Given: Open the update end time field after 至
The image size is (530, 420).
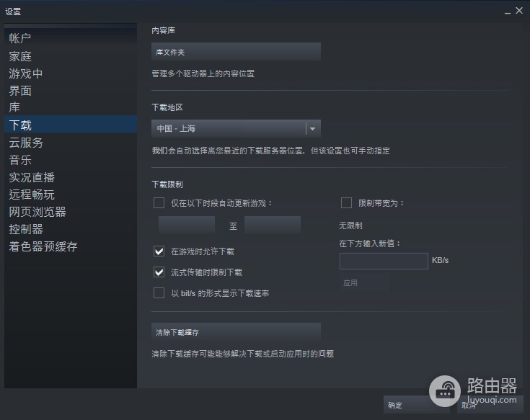Looking at the screenshot, I should (273, 225).
